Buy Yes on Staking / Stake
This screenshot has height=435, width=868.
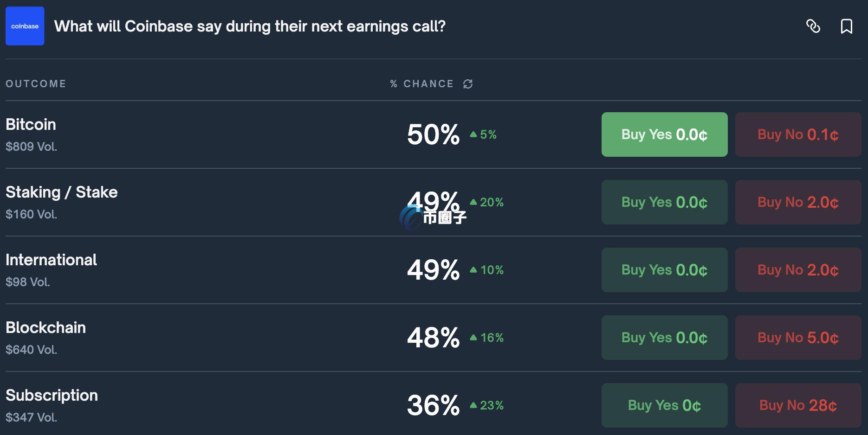[x=664, y=202]
